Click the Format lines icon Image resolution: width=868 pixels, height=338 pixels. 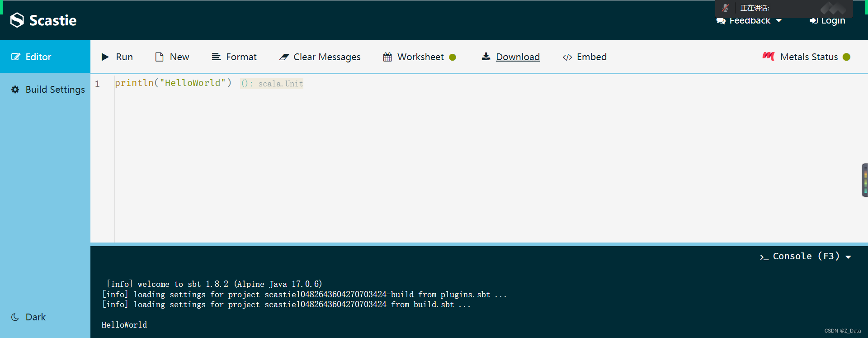pyautogui.click(x=216, y=57)
